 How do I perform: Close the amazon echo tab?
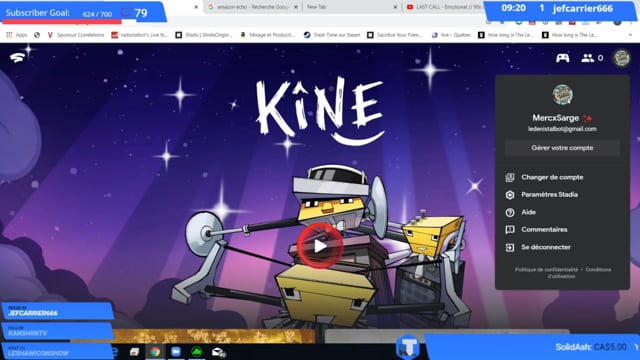tap(296, 7)
